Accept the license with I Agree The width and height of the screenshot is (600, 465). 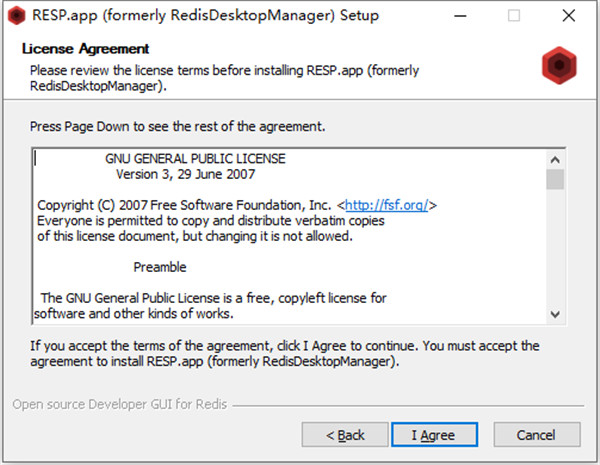coord(432,435)
